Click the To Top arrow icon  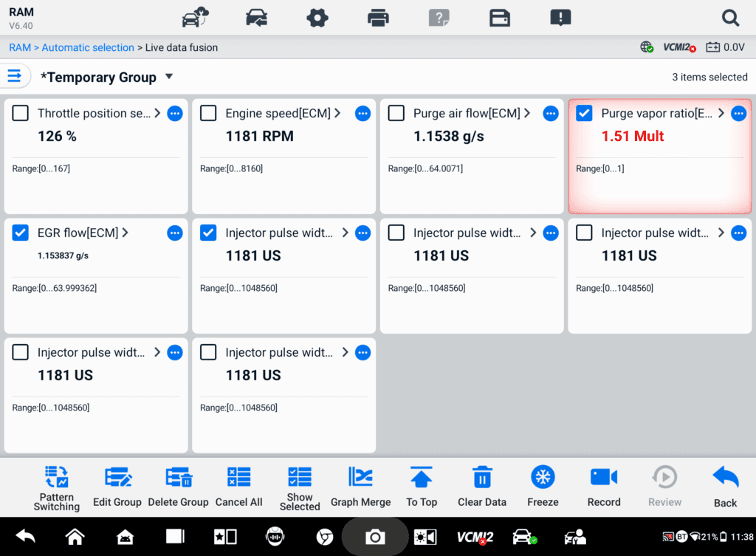click(421, 478)
